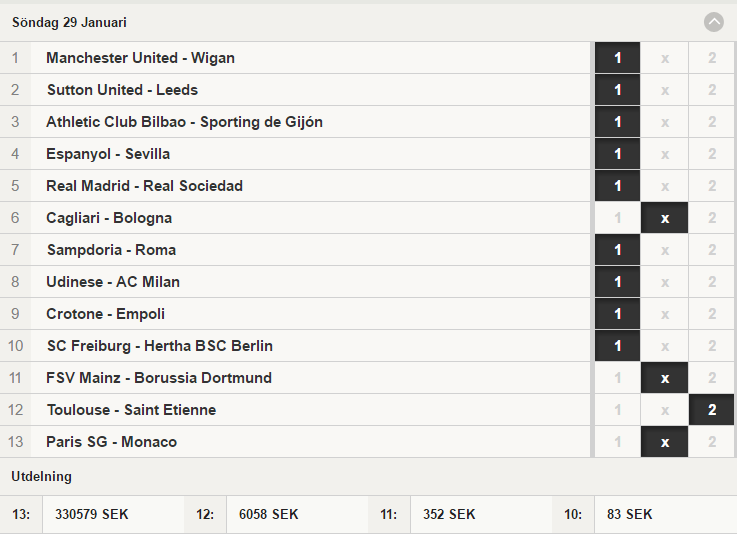
Task: Click the 12 correct payout 6058 SEK
Action: coord(268,514)
